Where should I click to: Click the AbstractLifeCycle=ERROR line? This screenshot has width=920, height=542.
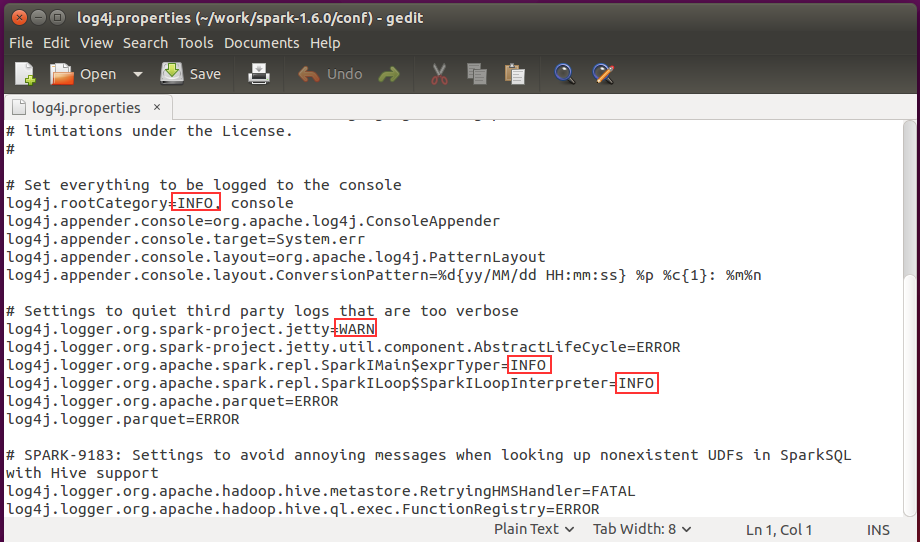(343, 347)
